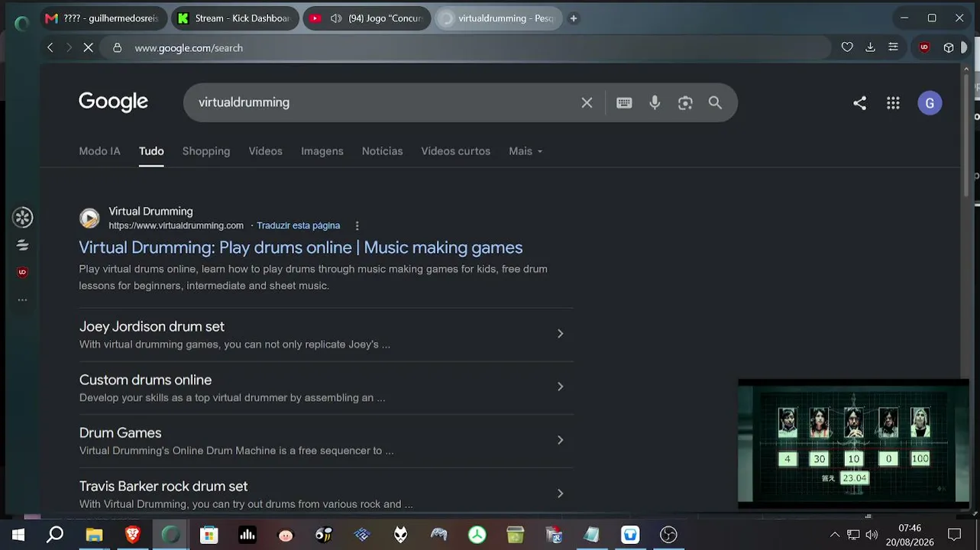Select the Imagens search tab

[322, 151]
